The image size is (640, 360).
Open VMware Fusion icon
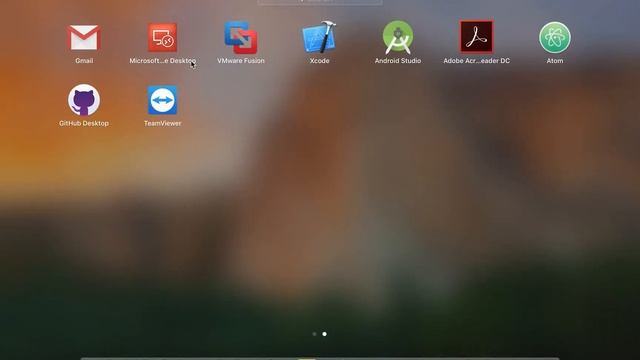[241, 38]
